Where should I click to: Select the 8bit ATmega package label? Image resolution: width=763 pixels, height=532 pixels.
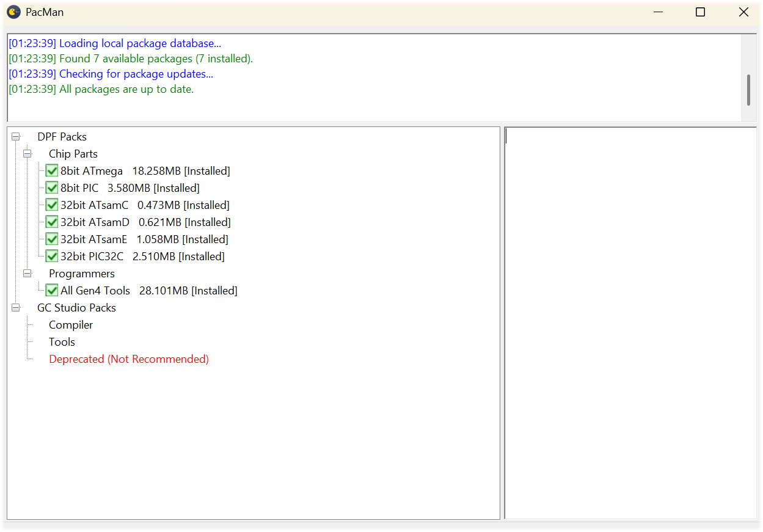[x=92, y=171]
